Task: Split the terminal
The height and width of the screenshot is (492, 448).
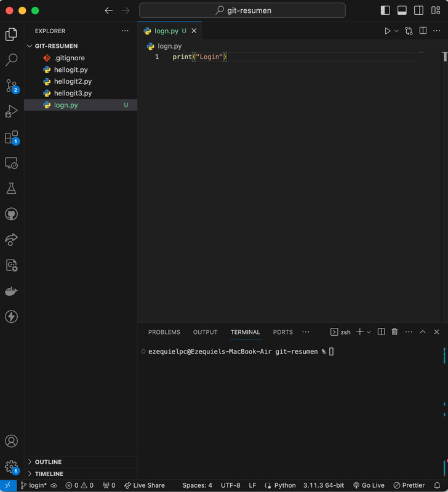Action: [381, 331]
